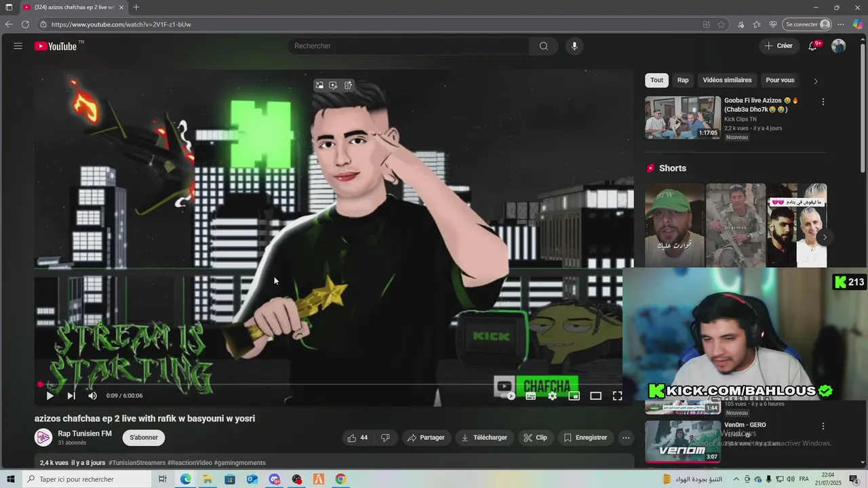Click the #ReactionVideo hashtag
The height and width of the screenshot is (488, 868).
coord(189,463)
